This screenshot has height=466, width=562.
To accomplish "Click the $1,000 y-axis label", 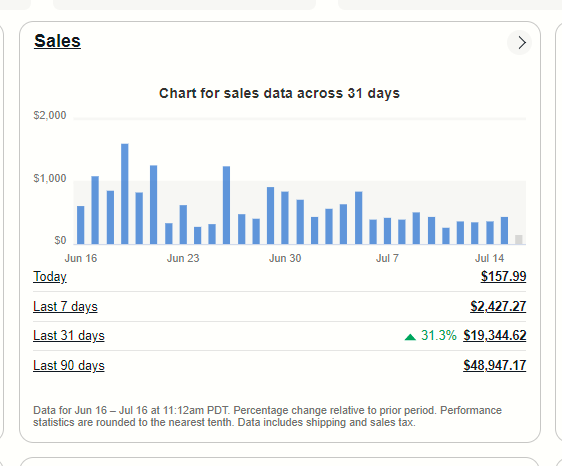I will pyautogui.click(x=50, y=178).
